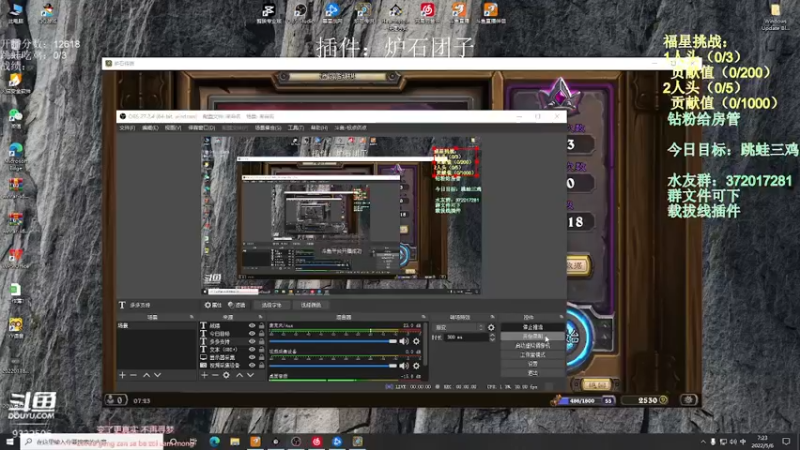Screen dimensions: 800x450
Task: Open 停靠窗口(D) menu in OBS
Action: (x=202, y=128)
